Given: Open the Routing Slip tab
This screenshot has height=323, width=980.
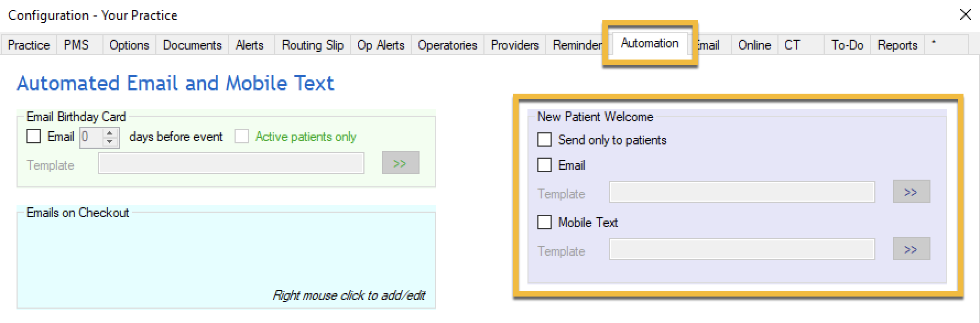Looking at the screenshot, I should tap(312, 45).
